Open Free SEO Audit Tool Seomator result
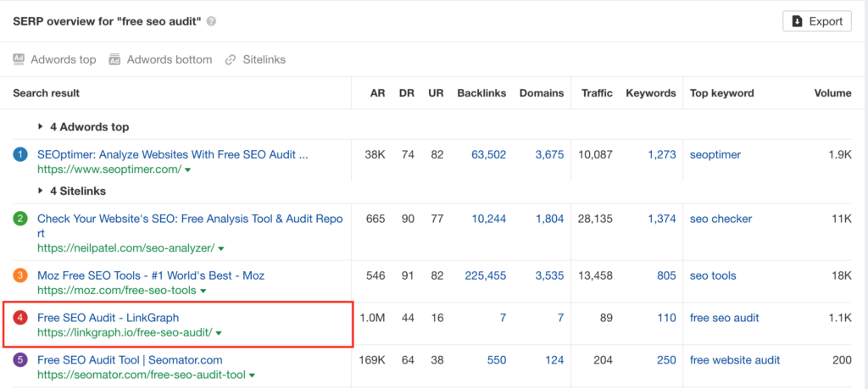Image resolution: width=868 pixels, height=389 pixels. tap(130, 360)
